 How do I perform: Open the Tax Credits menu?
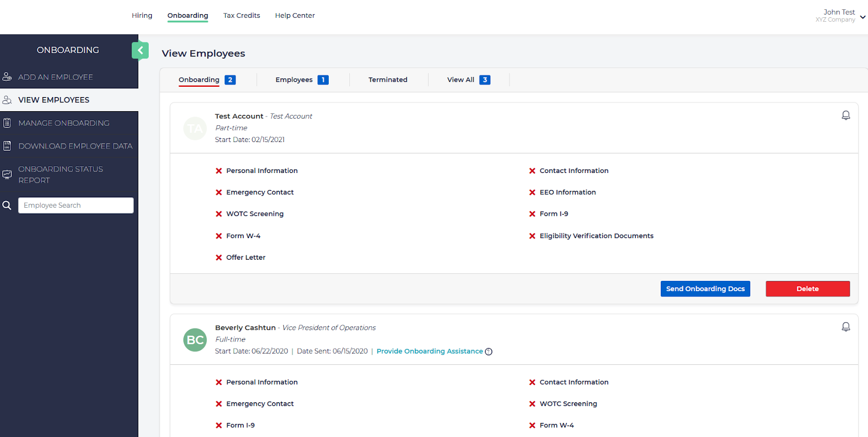(x=241, y=16)
